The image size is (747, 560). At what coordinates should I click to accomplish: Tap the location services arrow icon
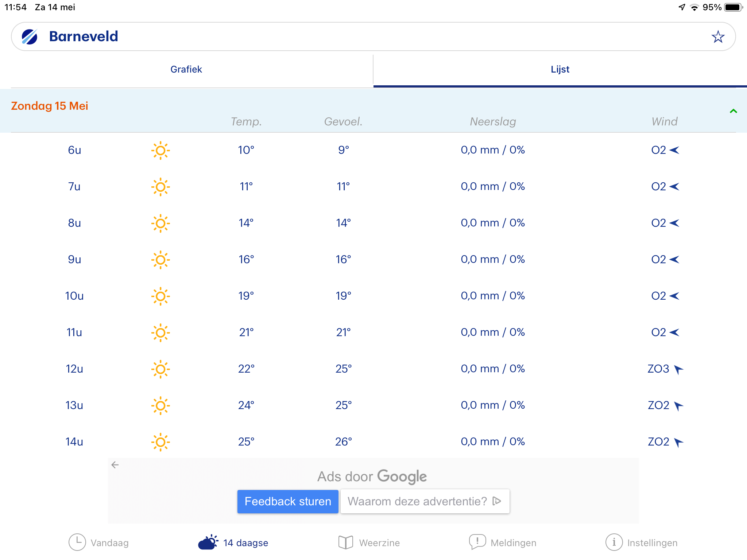(x=682, y=7)
